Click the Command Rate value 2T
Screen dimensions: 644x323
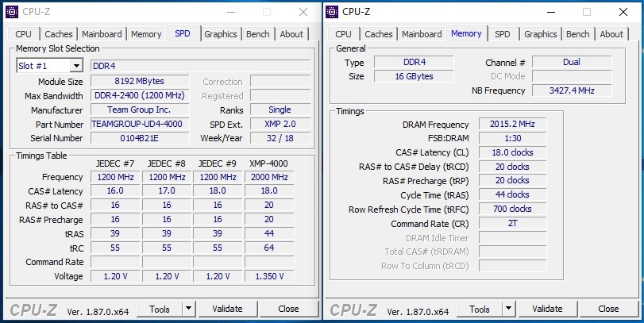(512, 223)
